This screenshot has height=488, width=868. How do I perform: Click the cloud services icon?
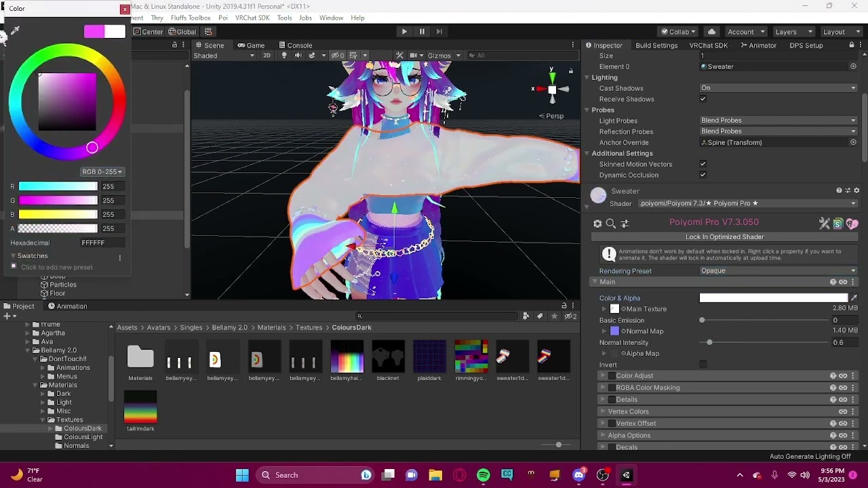(711, 31)
